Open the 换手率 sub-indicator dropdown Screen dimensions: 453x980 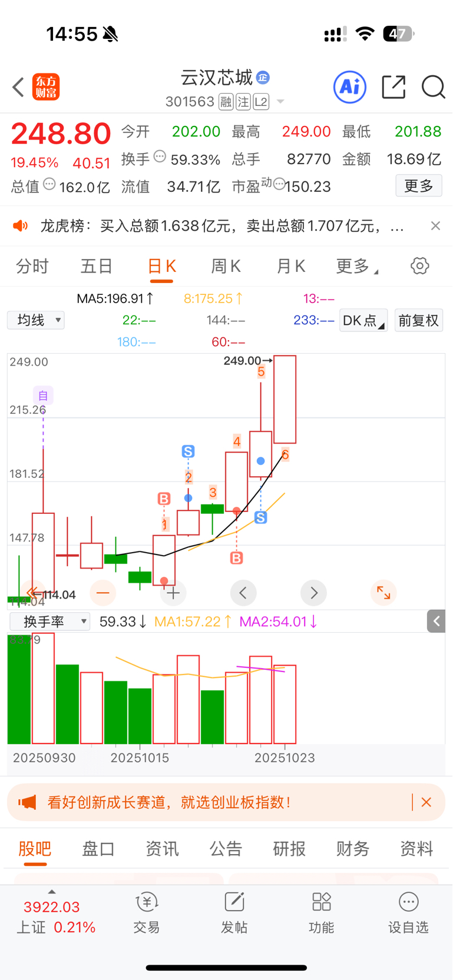click(x=50, y=622)
